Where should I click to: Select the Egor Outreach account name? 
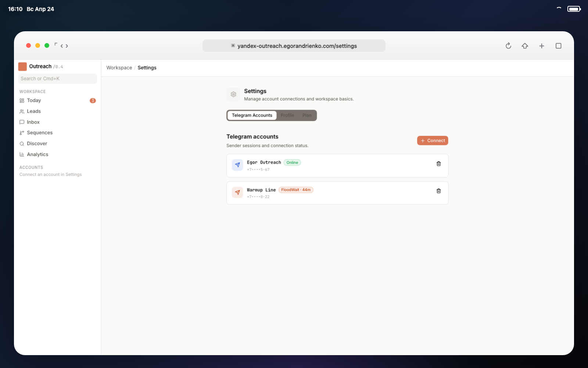point(264,163)
